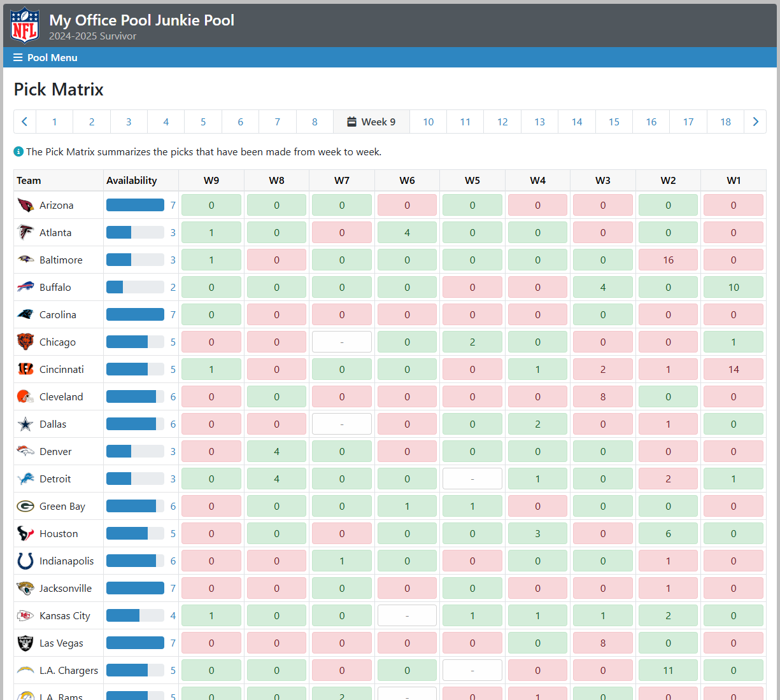
Task: Click the Baltimore Ravens team logo
Action: click(25, 260)
